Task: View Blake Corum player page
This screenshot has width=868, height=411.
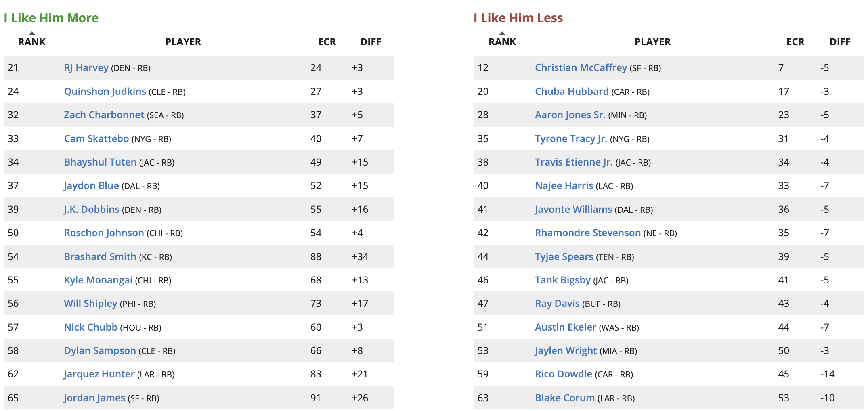Action: coord(565,398)
